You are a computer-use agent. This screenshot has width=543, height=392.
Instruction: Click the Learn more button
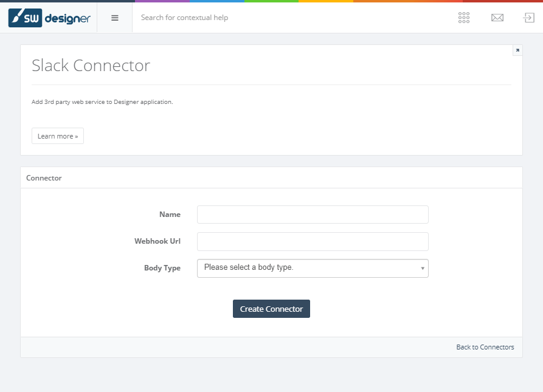[x=58, y=136]
